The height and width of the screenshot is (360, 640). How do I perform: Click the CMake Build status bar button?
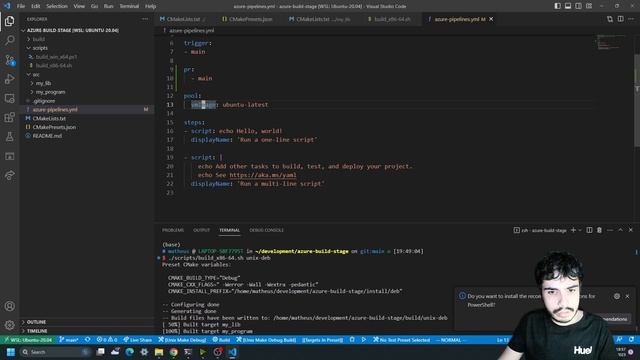pos(222,340)
